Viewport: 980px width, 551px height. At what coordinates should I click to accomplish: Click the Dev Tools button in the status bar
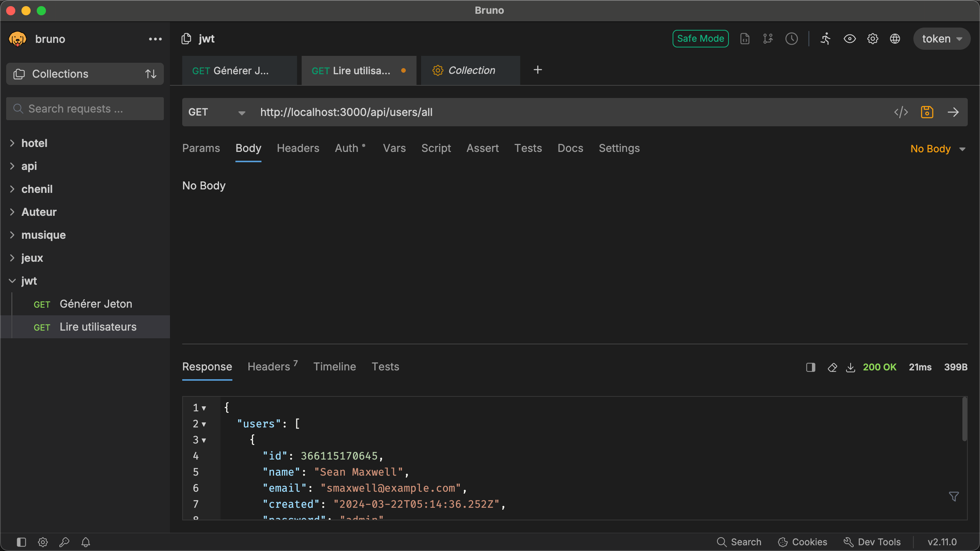click(872, 542)
